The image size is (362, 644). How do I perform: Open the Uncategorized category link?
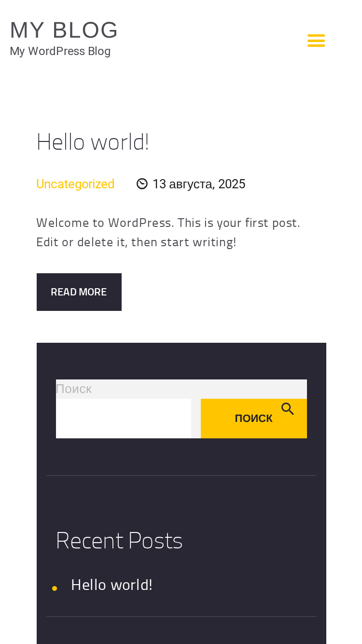[75, 184]
